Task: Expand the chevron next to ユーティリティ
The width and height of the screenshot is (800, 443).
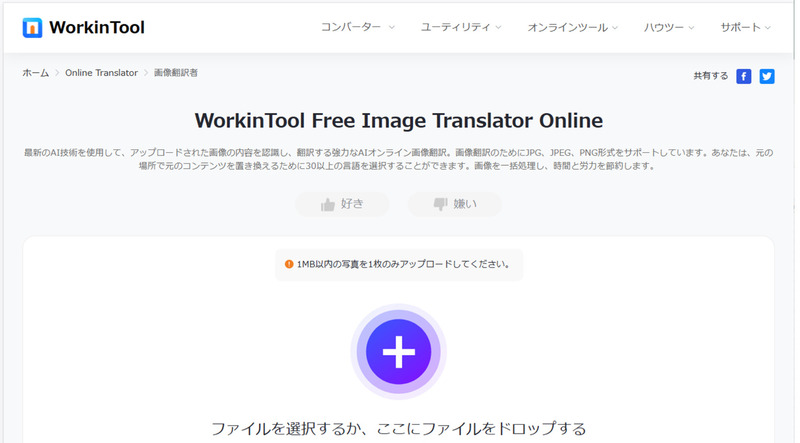Action: pyautogui.click(x=498, y=28)
